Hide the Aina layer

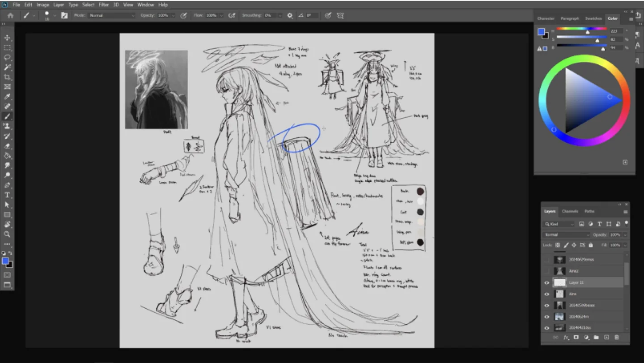pos(547,294)
